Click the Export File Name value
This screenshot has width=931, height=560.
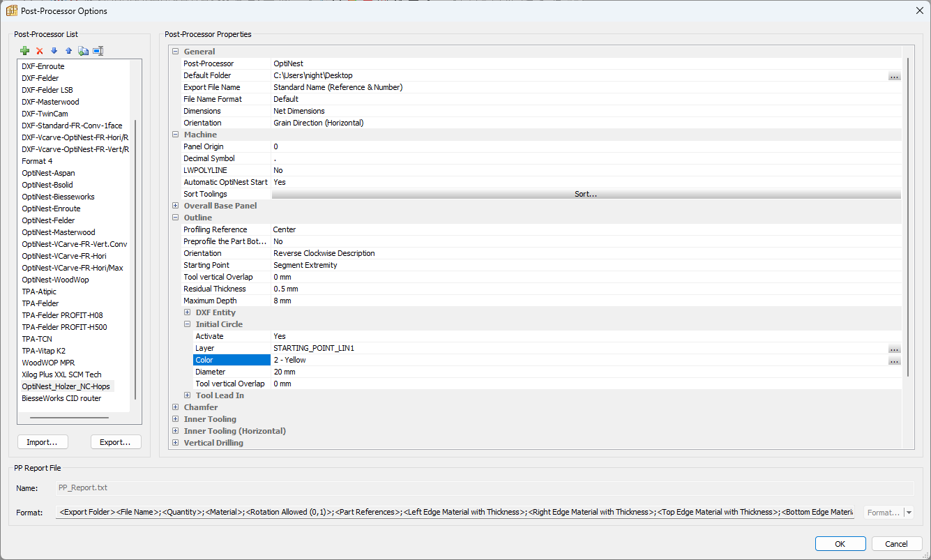point(338,87)
